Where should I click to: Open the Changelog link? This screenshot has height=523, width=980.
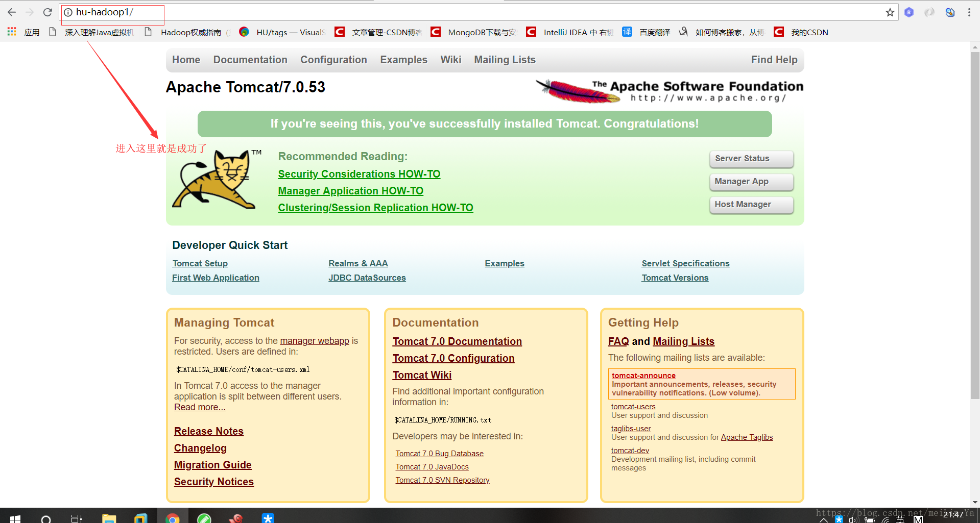point(200,448)
